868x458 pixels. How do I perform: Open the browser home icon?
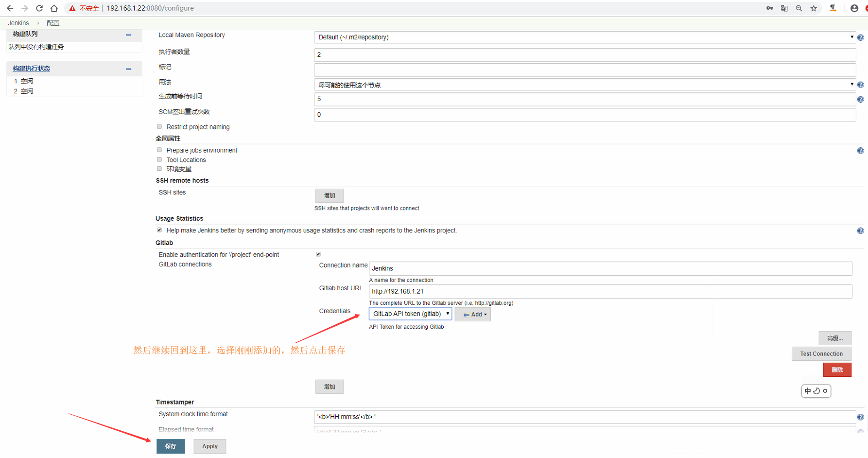pyautogui.click(x=54, y=8)
